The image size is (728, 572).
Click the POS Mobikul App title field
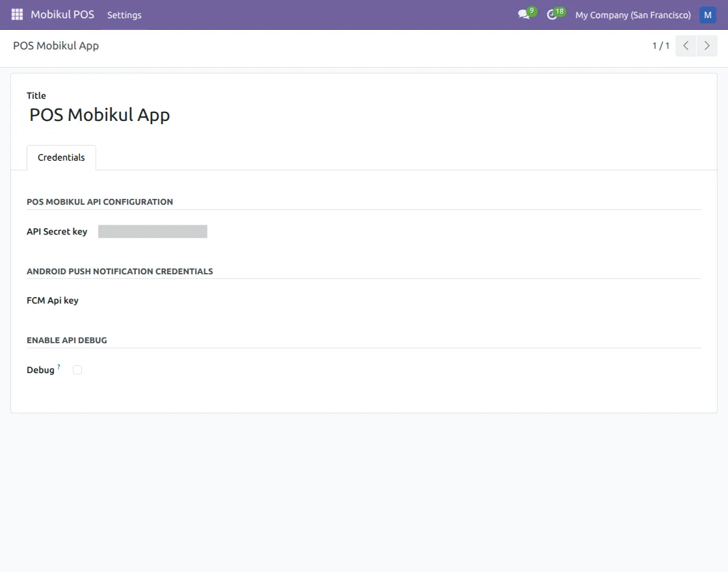[100, 114]
